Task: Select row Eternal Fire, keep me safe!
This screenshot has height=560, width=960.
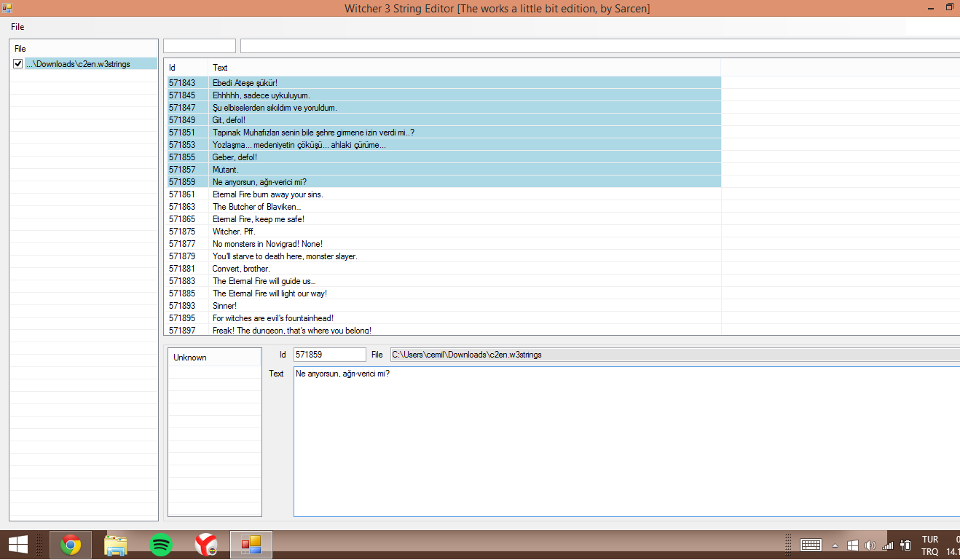Action: (444, 219)
